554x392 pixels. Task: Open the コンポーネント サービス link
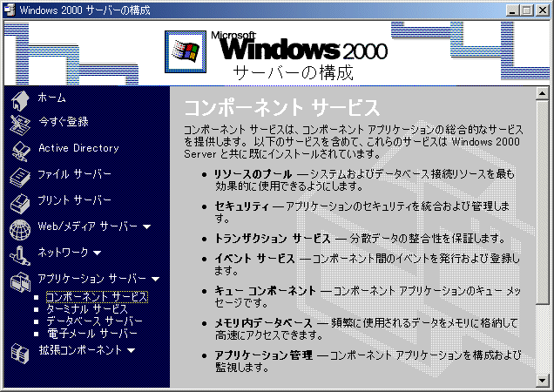tap(97, 297)
